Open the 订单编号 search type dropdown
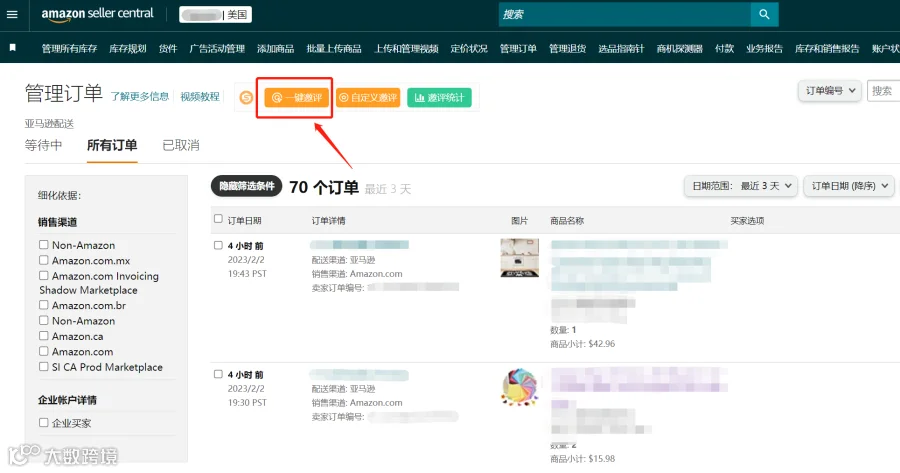Viewport: 900px width, 473px height. tap(829, 91)
